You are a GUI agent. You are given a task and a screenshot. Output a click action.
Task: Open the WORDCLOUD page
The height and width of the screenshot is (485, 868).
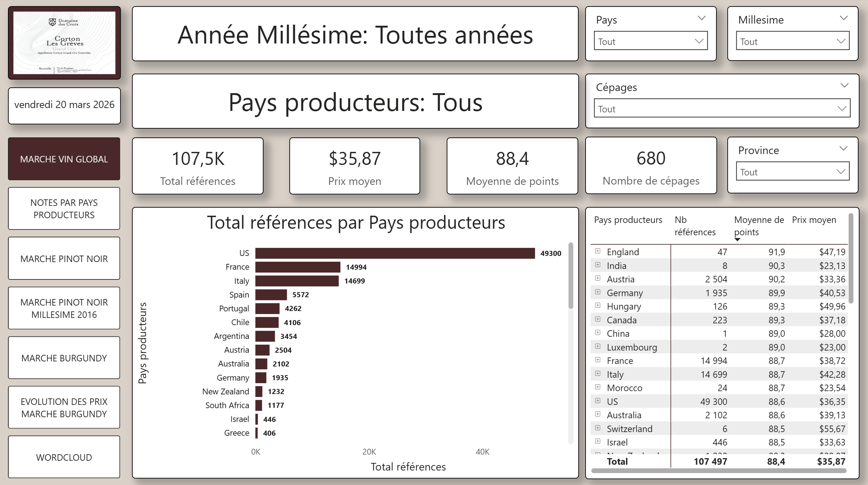click(64, 457)
